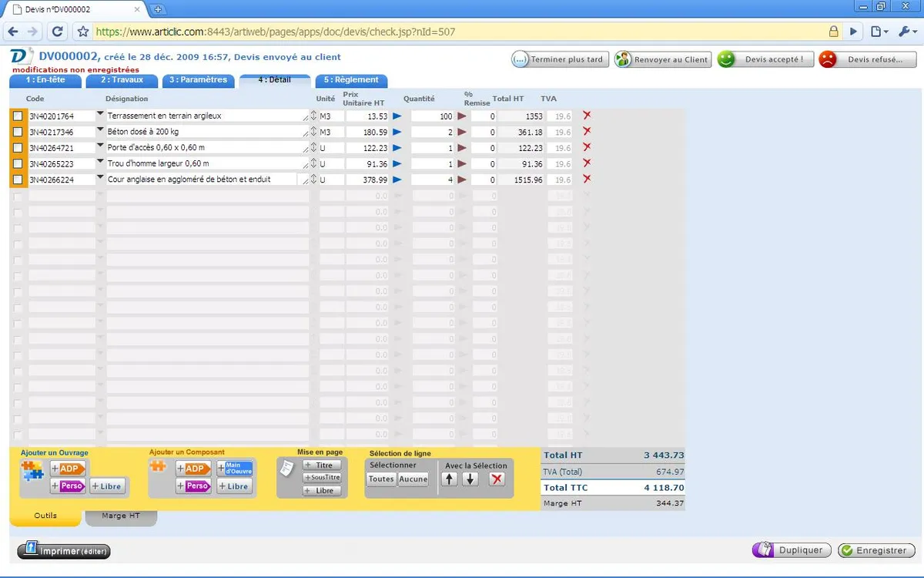Tick the checkbox for Béton dosé à 200 kg
Viewport: 924px width, 578px height.
pyautogui.click(x=18, y=132)
